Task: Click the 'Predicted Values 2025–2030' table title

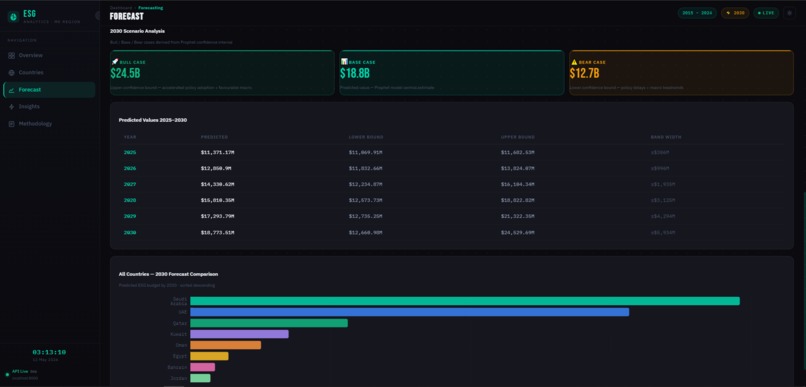Action: click(153, 120)
